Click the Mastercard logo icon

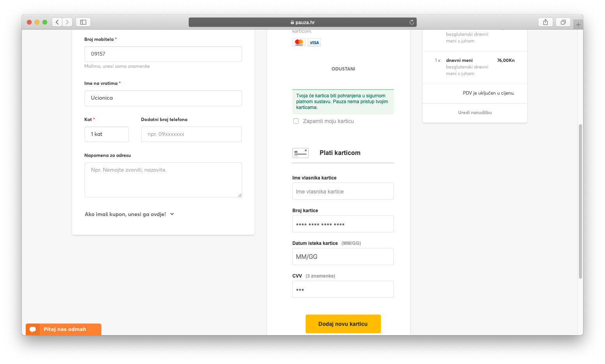[x=299, y=42]
